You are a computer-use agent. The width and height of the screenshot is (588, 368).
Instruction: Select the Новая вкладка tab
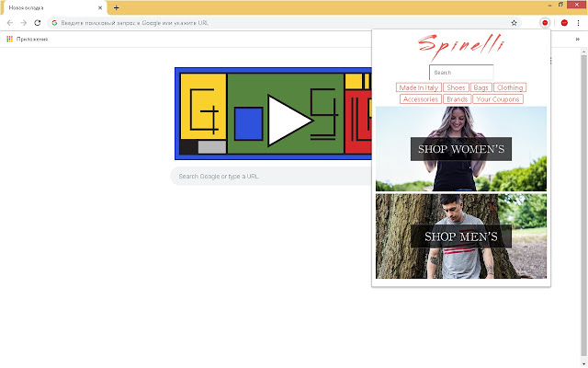(55, 7)
